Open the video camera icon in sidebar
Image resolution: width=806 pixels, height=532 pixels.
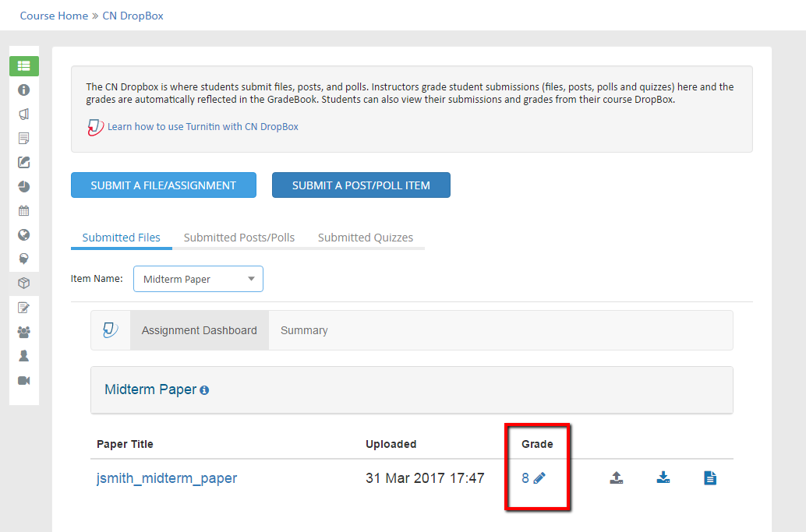(x=23, y=381)
